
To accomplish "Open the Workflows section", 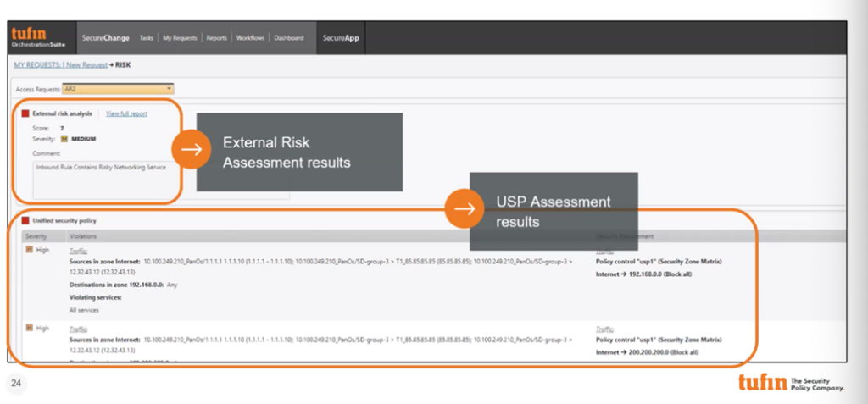I will 250,38.
